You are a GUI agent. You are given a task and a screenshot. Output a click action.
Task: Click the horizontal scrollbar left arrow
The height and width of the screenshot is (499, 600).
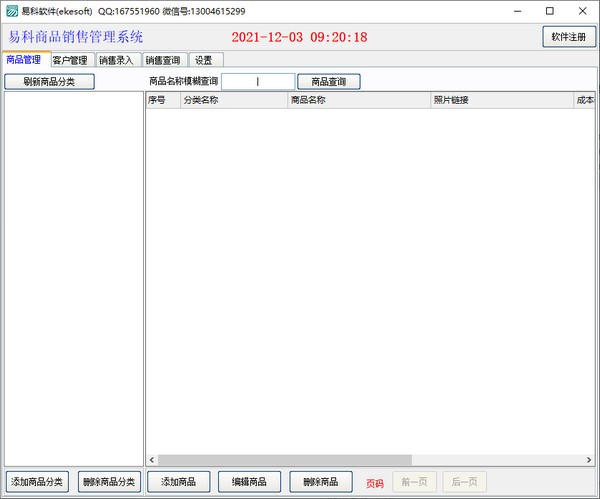(152, 460)
